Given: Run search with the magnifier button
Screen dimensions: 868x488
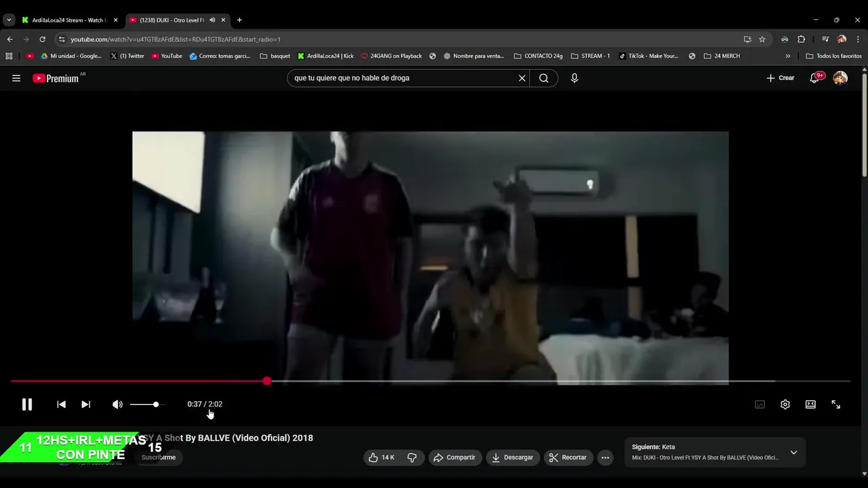Looking at the screenshot, I should click(544, 78).
